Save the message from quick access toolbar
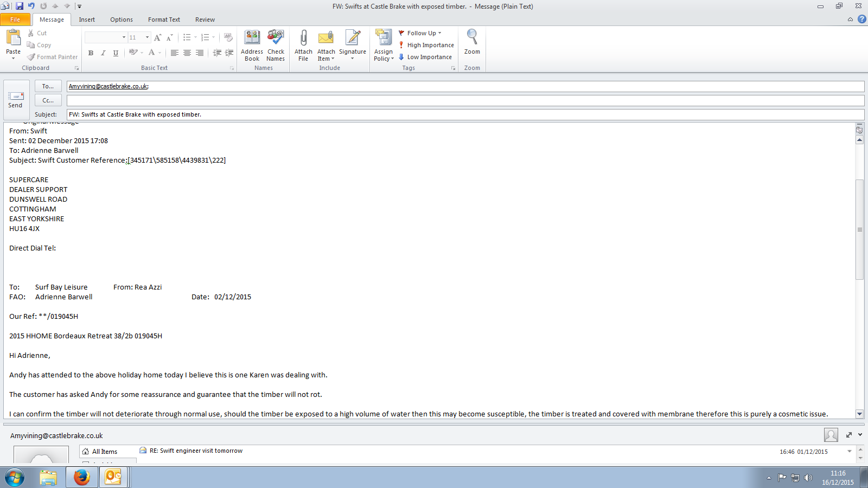Viewport: 868px width, 488px height. pyautogui.click(x=20, y=6)
